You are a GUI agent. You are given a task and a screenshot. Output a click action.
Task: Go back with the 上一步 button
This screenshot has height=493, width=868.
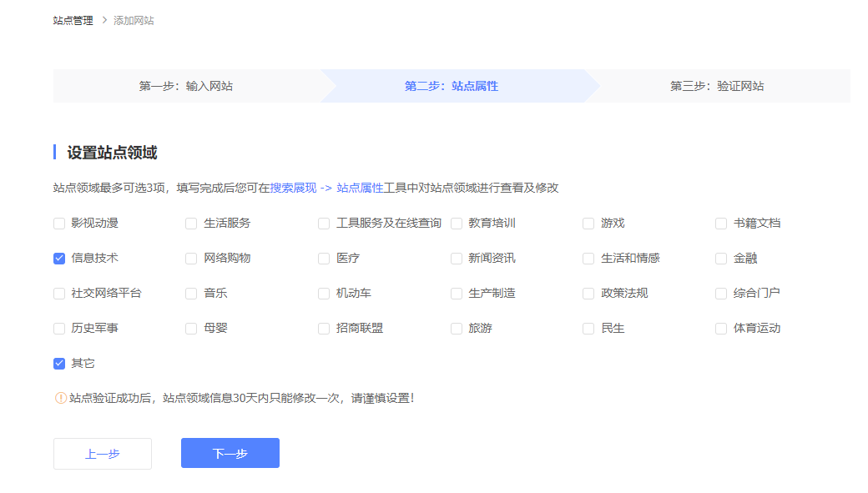(103, 454)
